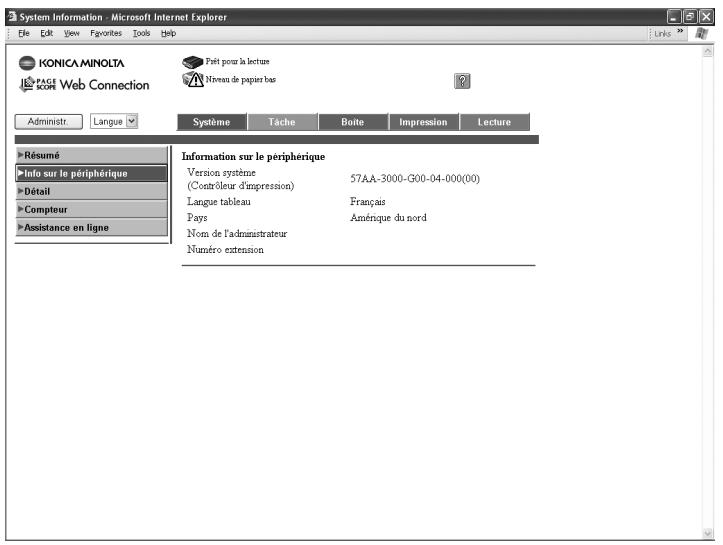The image size is (723, 545).
Task: Click the Prêt pour la lecture status text
Action: tap(237, 61)
